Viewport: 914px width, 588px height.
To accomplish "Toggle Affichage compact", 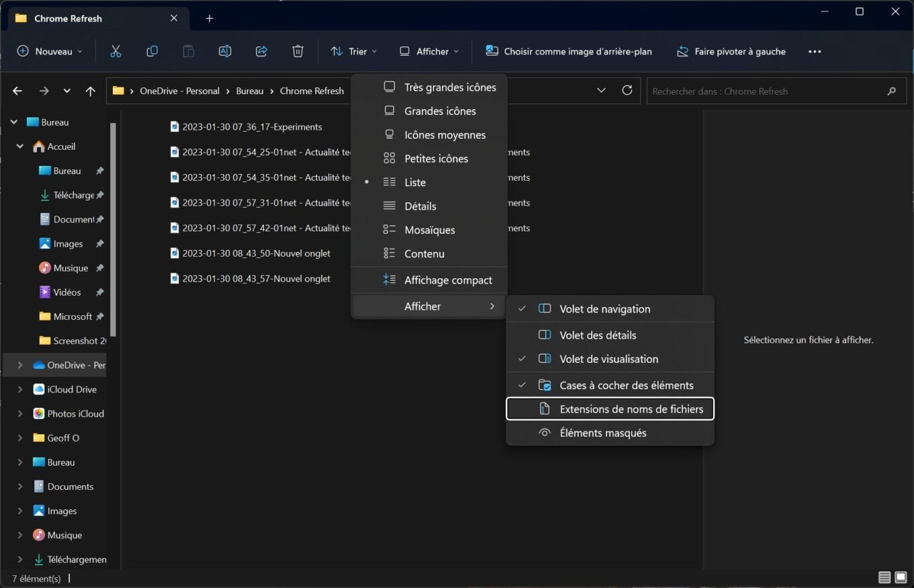I will click(x=429, y=280).
